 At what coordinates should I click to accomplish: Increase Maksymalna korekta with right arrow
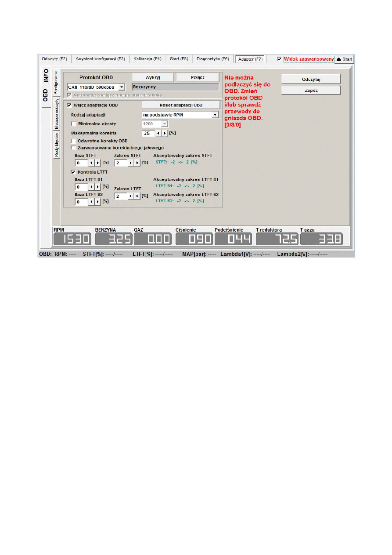[165, 133]
